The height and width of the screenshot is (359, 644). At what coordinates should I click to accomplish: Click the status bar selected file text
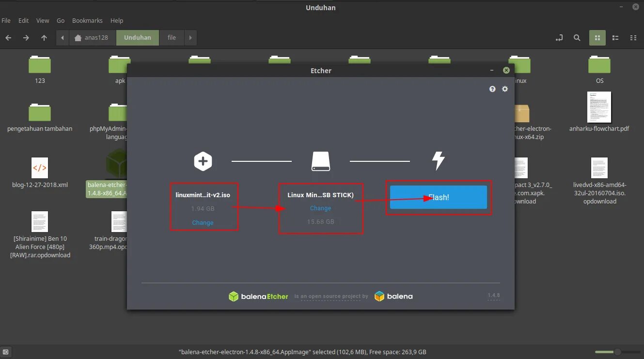302,352
